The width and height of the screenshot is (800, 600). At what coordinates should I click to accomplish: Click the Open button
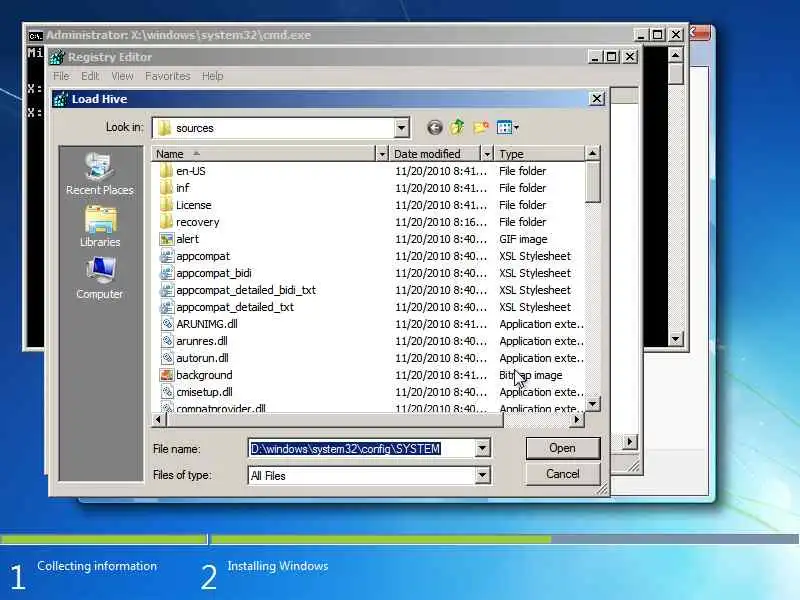point(563,448)
